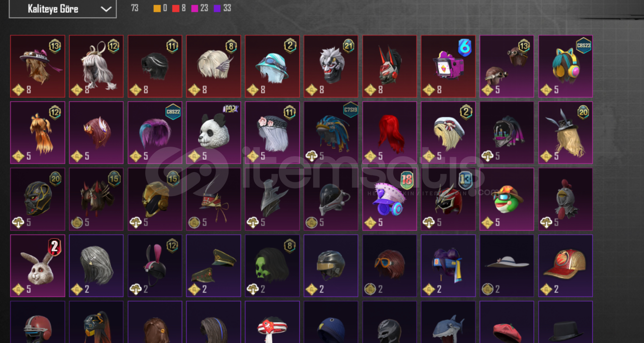Select the cat-ear headphones C8S23 item

(x=566, y=66)
